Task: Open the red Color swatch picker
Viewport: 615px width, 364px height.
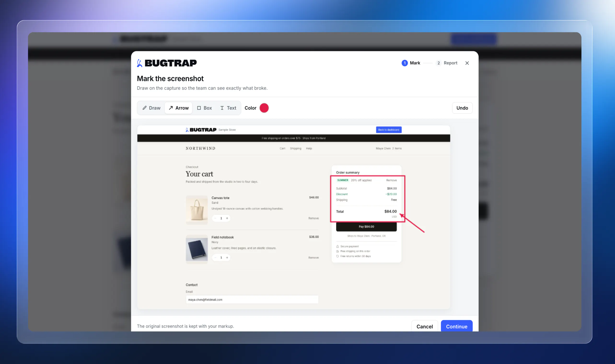Action: (264, 108)
